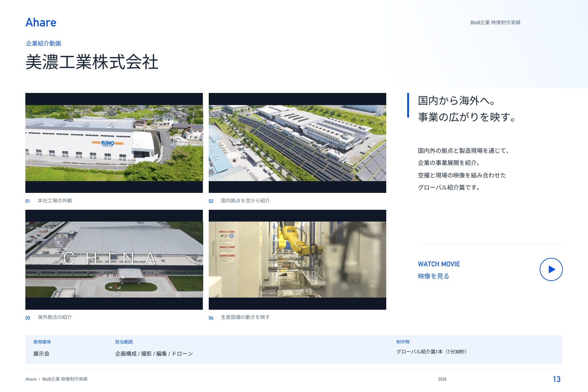Click the page number 13
The width and height of the screenshot is (588, 392).
[x=557, y=379]
